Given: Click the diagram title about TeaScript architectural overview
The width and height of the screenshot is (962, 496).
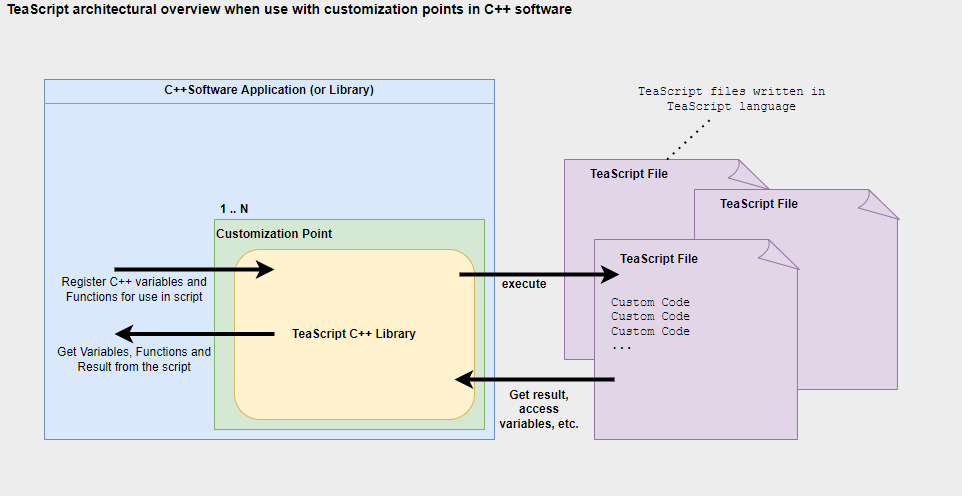Looking at the screenshot, I should point(289,9).
